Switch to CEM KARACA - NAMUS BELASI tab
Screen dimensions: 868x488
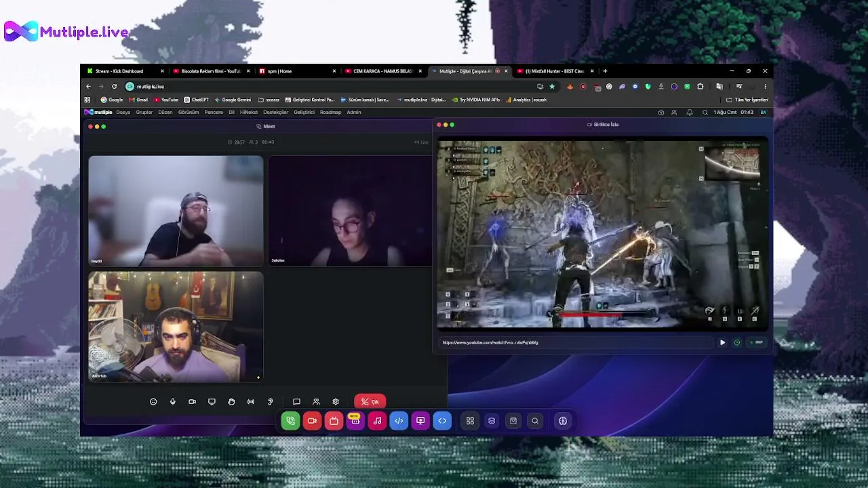pos(383,71)
